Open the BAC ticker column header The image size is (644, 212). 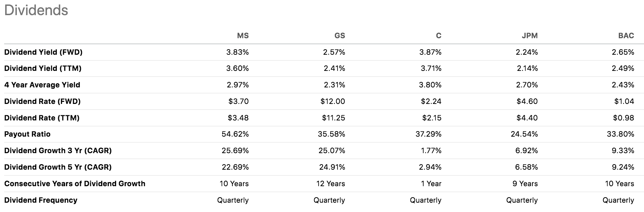pos(626,36)
